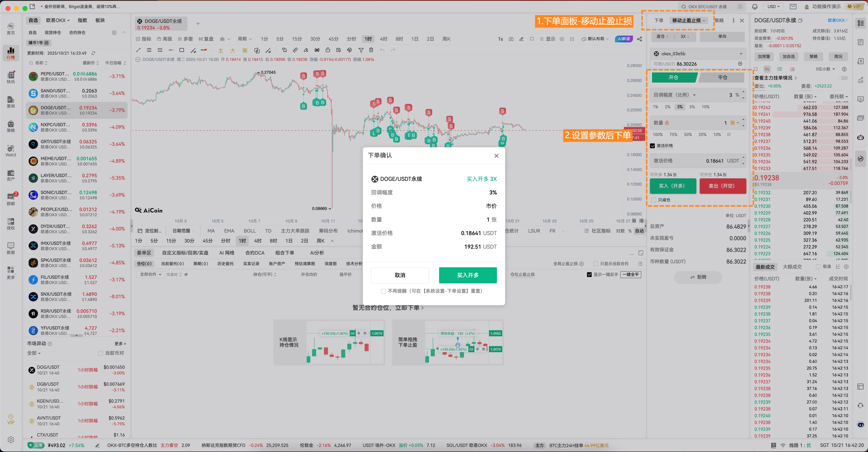Open the USD currency dropdown

coord(773,7)
